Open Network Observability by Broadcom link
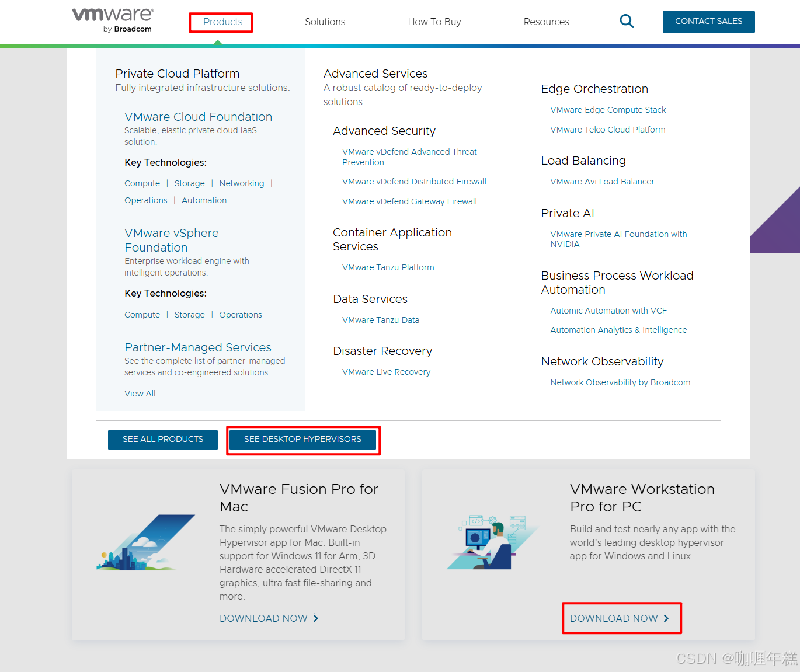Viewport: 800px width, 672px height. [x=620, y=382]
